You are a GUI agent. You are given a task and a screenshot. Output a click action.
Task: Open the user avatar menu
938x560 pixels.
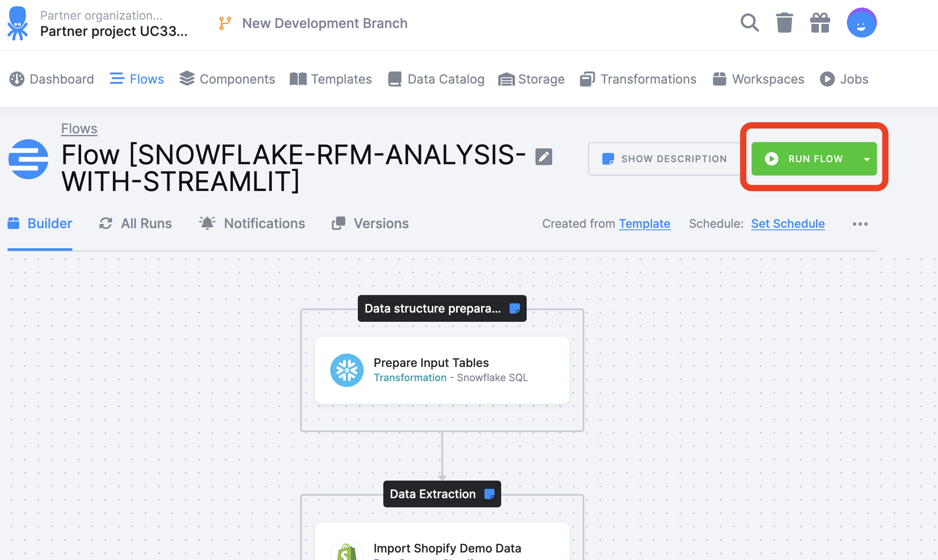tap(862, 23)
